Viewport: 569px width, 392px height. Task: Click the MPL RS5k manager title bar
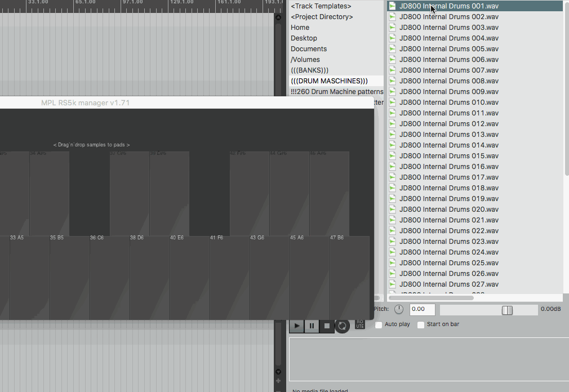click(x=187, y=103)
